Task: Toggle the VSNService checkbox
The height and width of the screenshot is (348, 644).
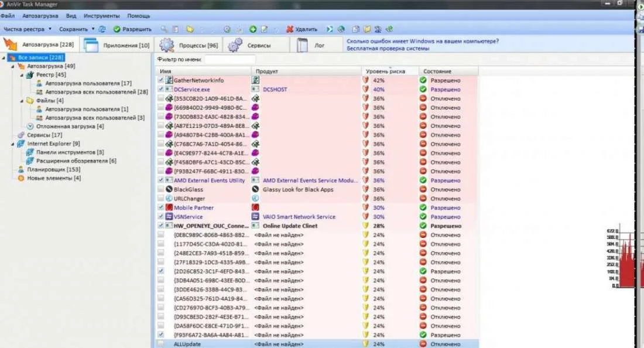Action: (161, 217)
